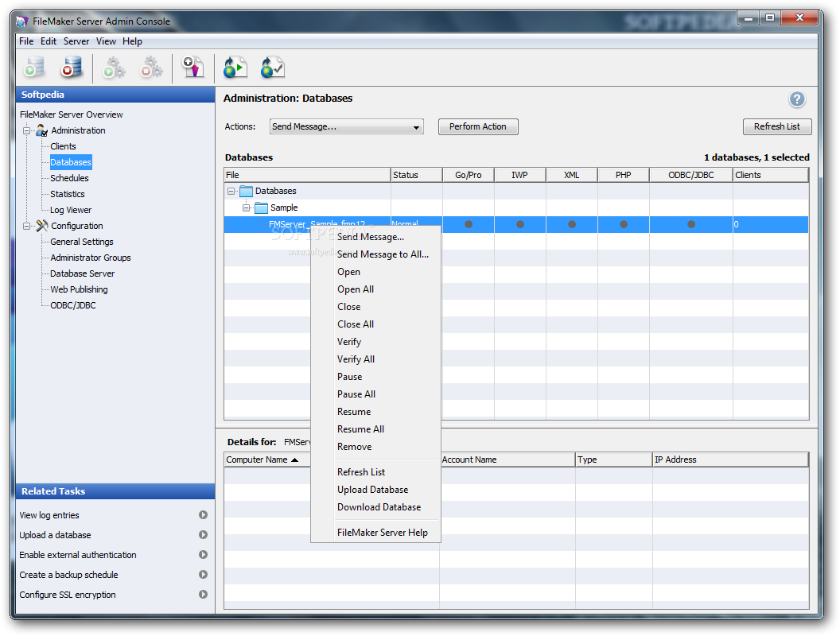The width and height of the screenshot is (840, 636).
Task: Collapse the Databases folder in file list
Action: [231, 191]
